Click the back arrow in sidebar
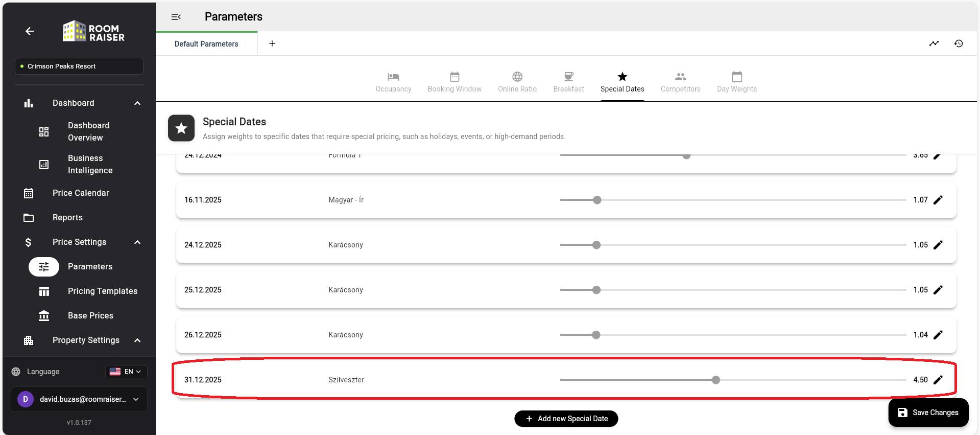The image size is (980, 435). pos(30,32)
